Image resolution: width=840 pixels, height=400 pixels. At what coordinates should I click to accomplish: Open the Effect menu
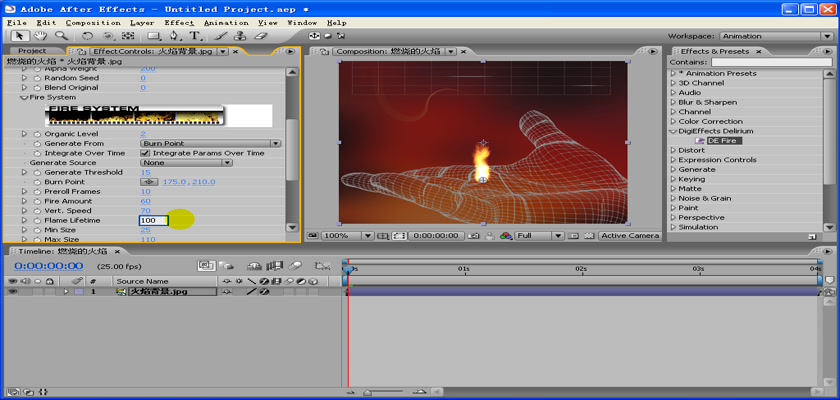click(x=179, y=23)
